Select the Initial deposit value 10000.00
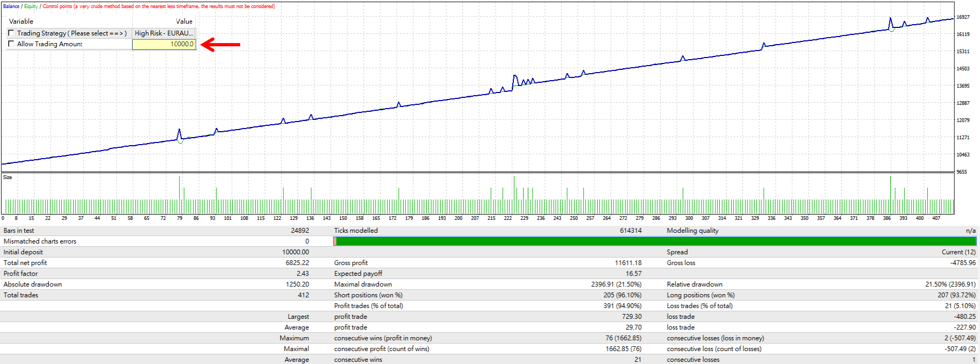The width and height of the screenshot is (980, 364). 296,252
